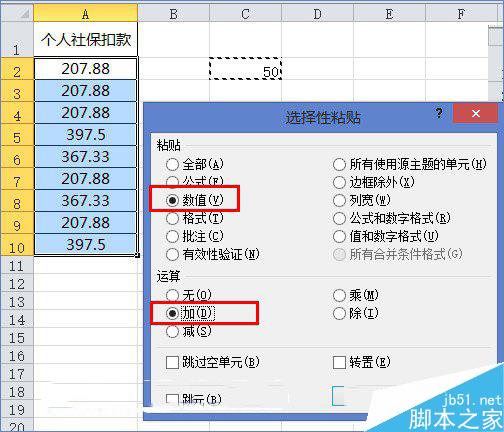Click cell A10 with 397.5
This screenshot has width=504, height=432.
86,245
